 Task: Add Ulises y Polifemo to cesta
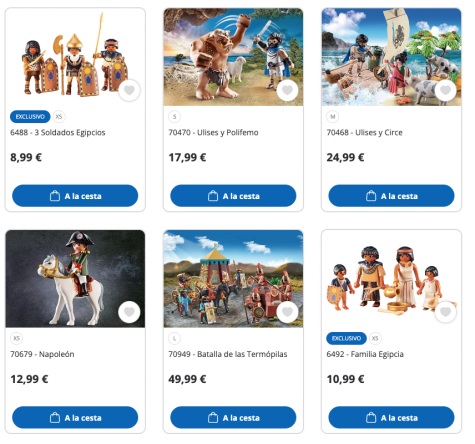(233, 196)
